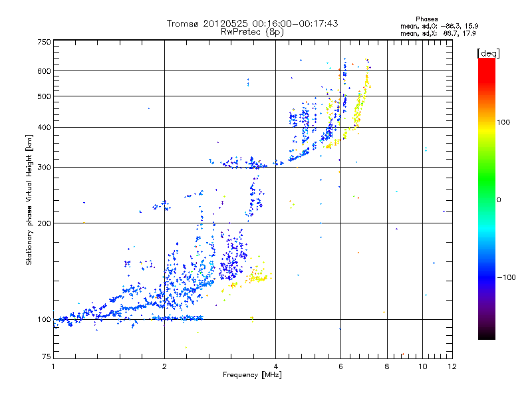
Task: Click the colorbar tick label '0'
Action: point(499,200)
